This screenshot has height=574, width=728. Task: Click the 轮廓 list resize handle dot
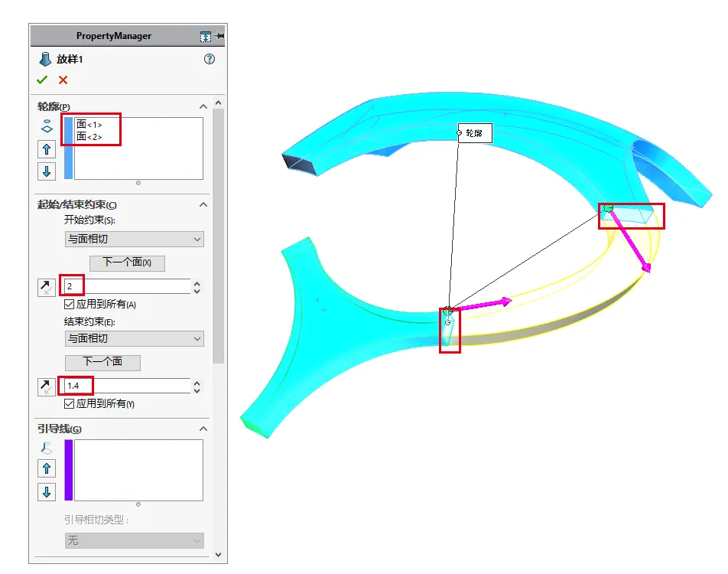coord(138,183)
